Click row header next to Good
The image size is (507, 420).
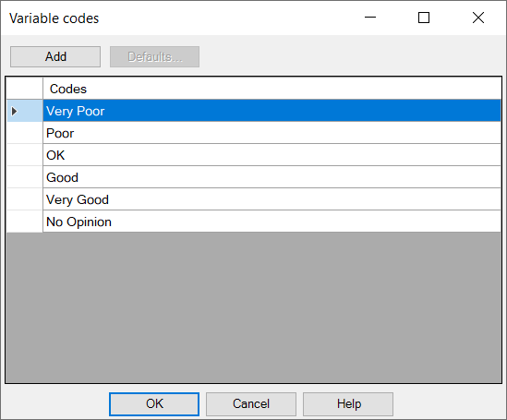[25, 177]
